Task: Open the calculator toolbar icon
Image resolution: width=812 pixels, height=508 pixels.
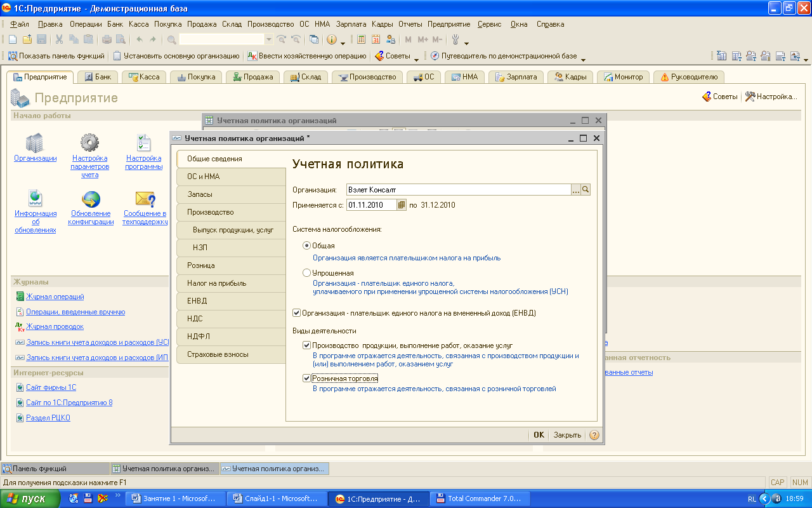Action: click(362, 39)
